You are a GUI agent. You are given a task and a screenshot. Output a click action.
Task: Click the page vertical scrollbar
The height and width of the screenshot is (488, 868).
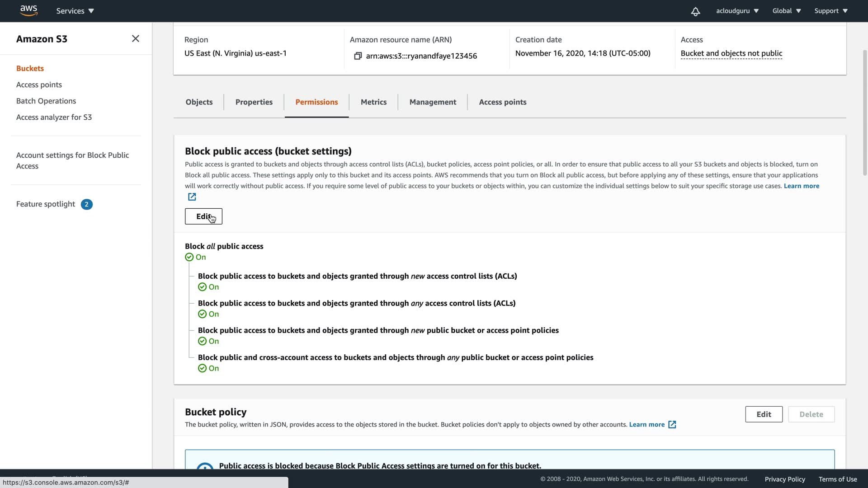pos(864,113)
